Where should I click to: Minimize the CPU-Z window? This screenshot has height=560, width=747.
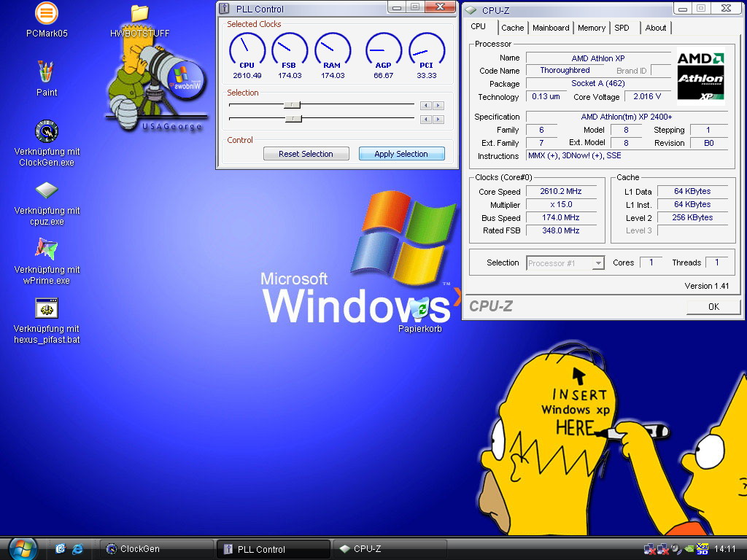tap(683, 9)
